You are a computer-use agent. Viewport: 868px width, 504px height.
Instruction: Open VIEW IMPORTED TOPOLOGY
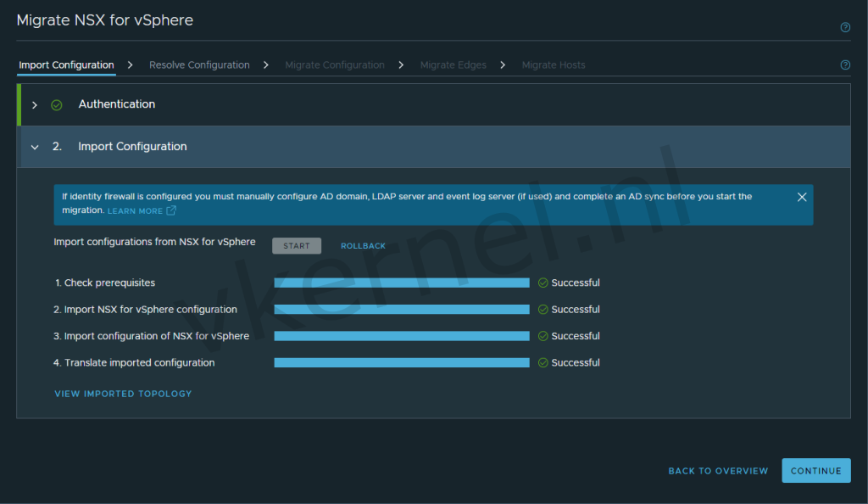click(123, 393)
